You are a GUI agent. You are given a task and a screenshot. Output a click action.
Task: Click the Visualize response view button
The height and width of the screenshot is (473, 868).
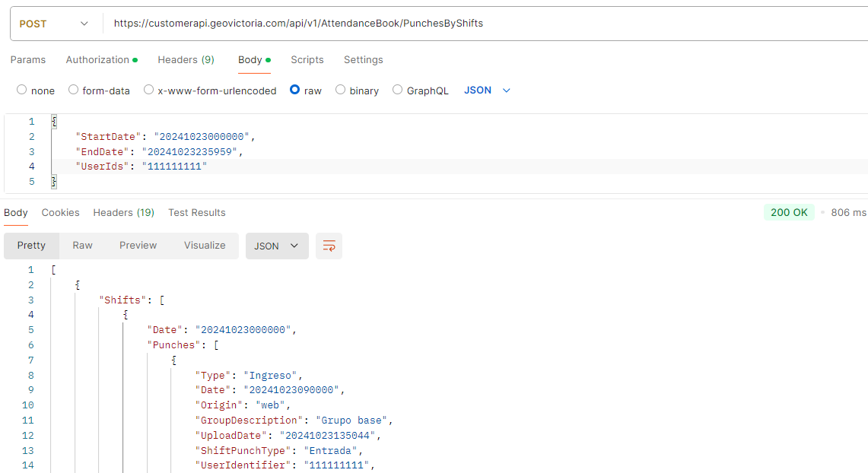coord(205,245)
